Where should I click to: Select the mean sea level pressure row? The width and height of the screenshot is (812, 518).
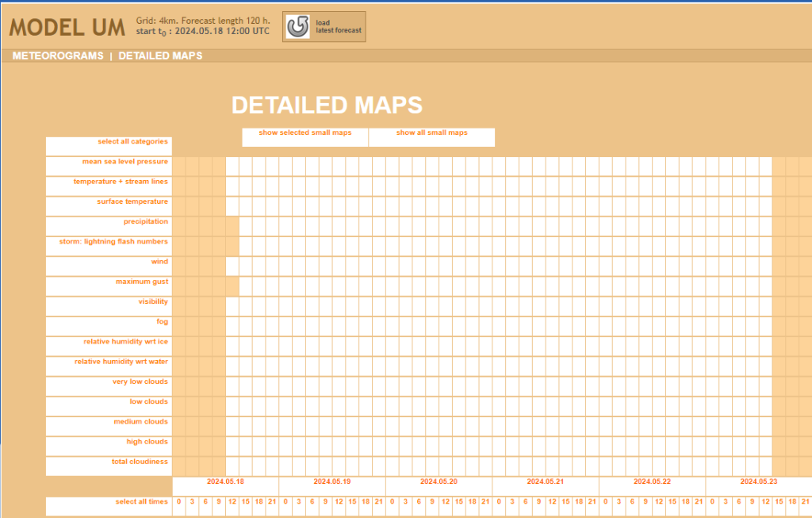124,162
